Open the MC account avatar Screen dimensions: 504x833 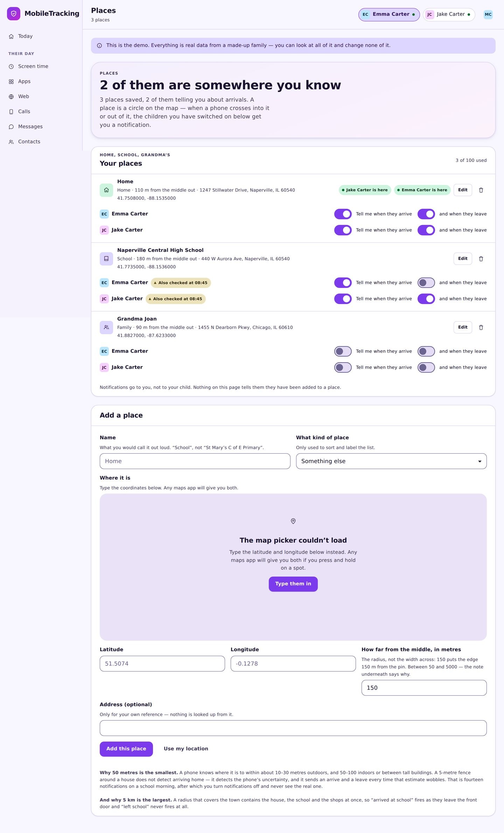point(488,15)
